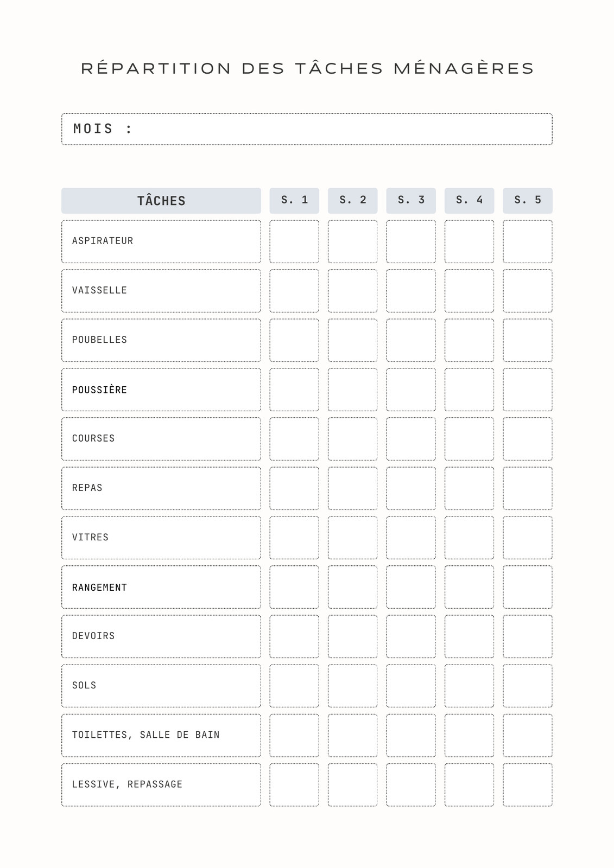Tick the Poussière box under S. 2
The height and width of the screenshot is (868, 614).
[352, 390]
